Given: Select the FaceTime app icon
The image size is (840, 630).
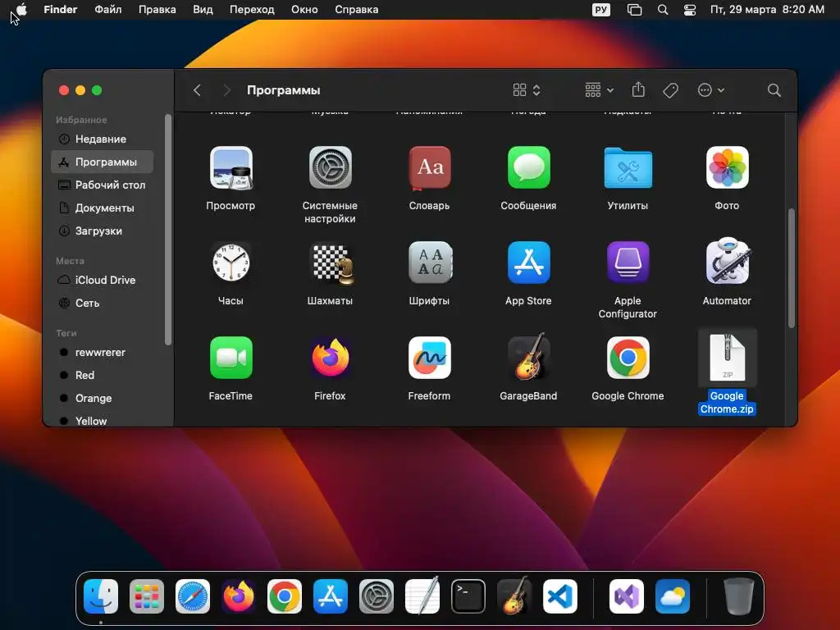Looking at the screenshot, I should [x=231, y=358].
